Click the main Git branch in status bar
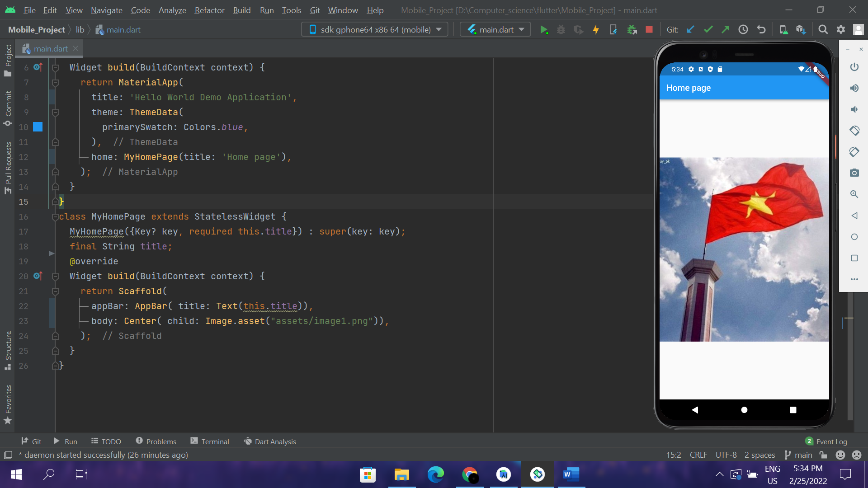 [x=798, y=455]
